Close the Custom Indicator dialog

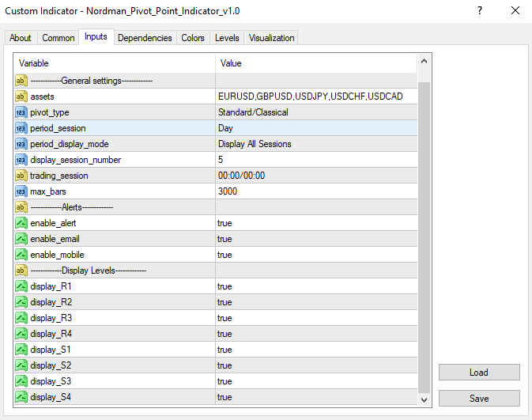(515, 10)
